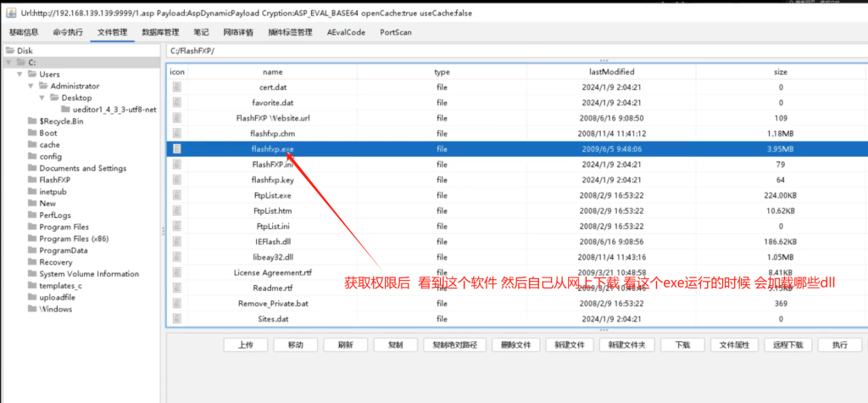The image size is (868, 403).
Task: Click the file icon for FtpList.htm
Action: tap(177, 211)
